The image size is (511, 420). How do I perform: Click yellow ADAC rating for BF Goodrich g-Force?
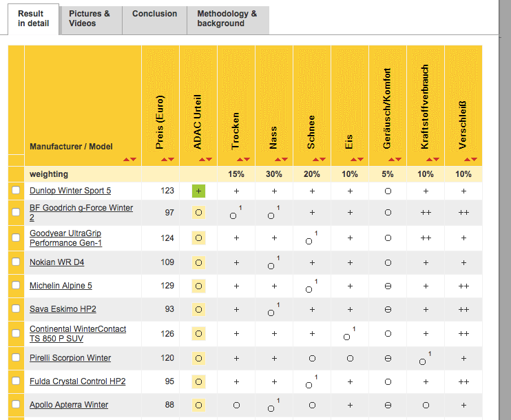click(198, 213)
